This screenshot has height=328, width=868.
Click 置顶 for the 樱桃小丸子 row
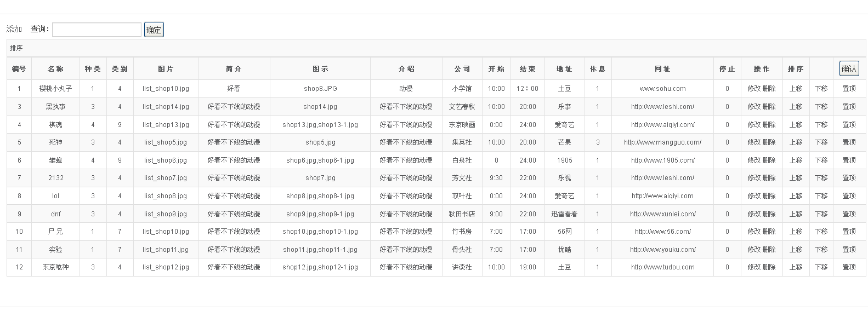pos(849,89)
